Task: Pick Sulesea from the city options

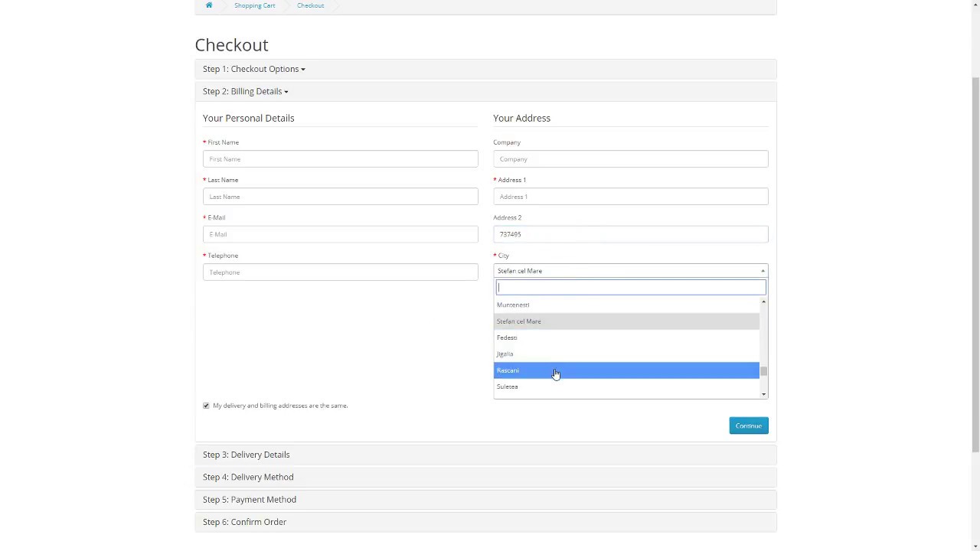Action: click(507, 386)
